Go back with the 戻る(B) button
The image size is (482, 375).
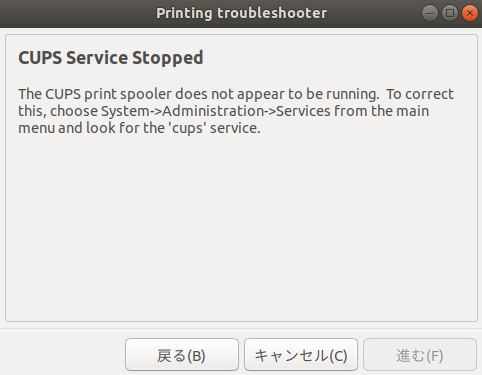[182, 355]
